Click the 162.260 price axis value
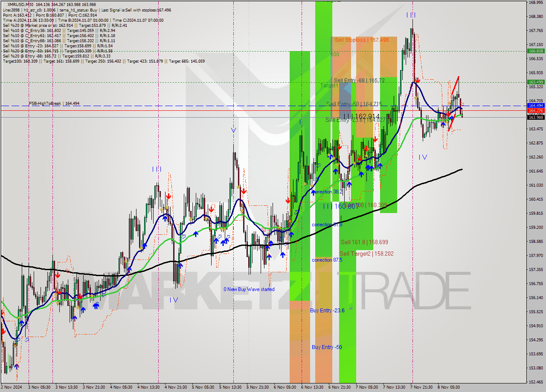Viewport: 546px width, 392px height. click(x=536, y=157)
